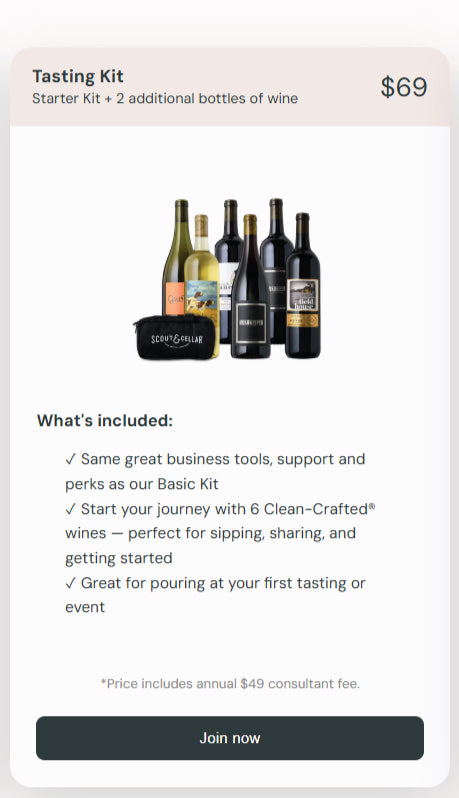Click the Join now button
This screenshot has width=459, height=798.
point(230,738)
